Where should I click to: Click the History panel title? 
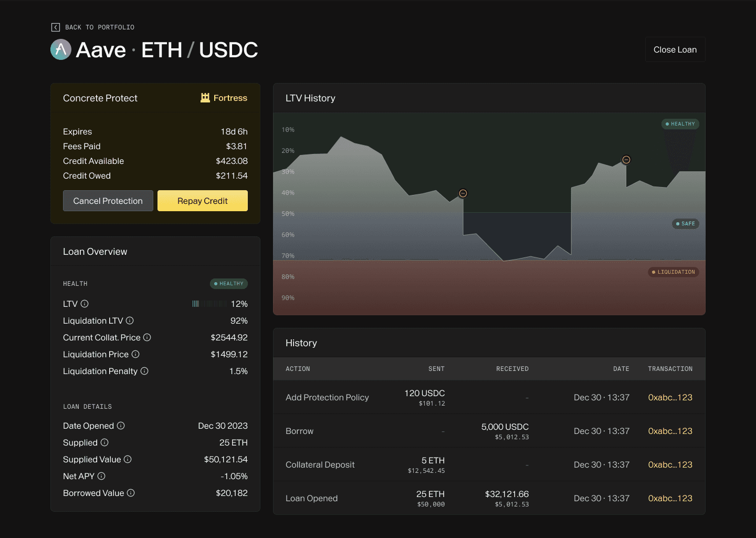coord(301,343)
